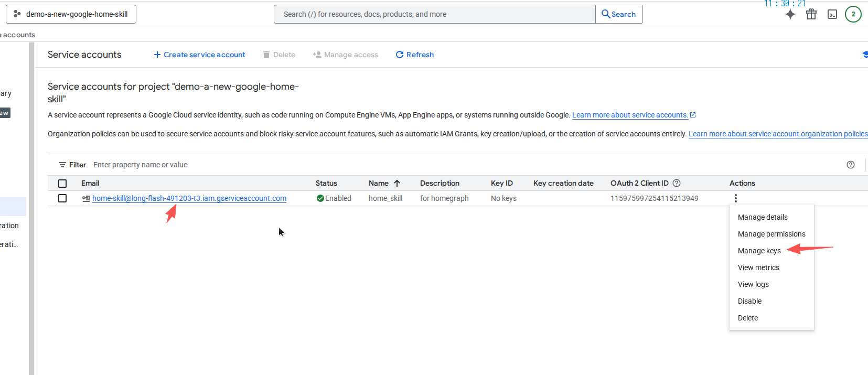Open the project picker demo-a-new-google-home-skill
The height and width of the screenshot is (375, 868).
[71, 14]
